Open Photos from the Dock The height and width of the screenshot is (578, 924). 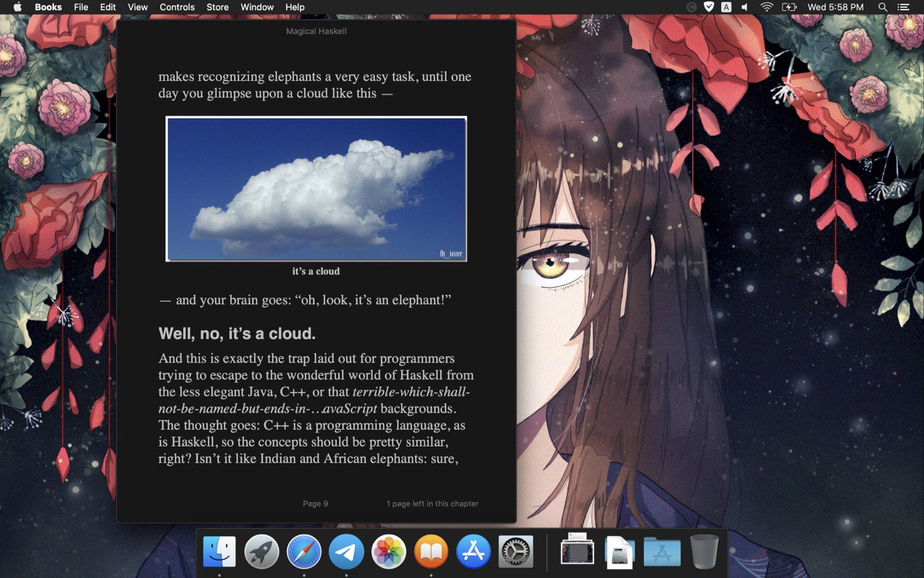(388, 552)
